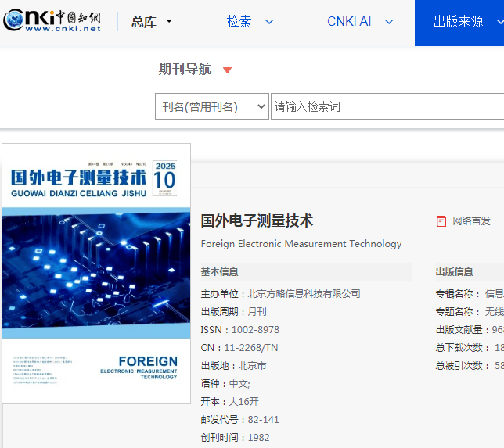Click the 邮发代号 82-141 entry
Viewport: 504px width, 448px height.
(x=240, y=420)
